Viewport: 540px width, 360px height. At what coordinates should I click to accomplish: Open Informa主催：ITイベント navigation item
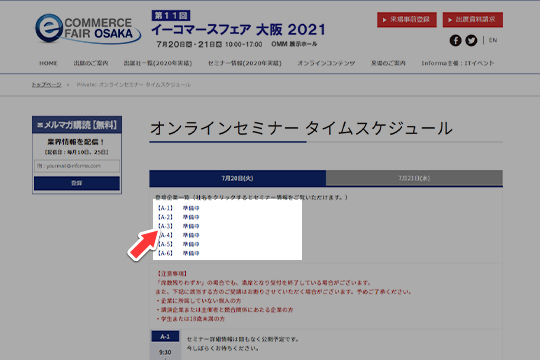click(x=458, y=63)
